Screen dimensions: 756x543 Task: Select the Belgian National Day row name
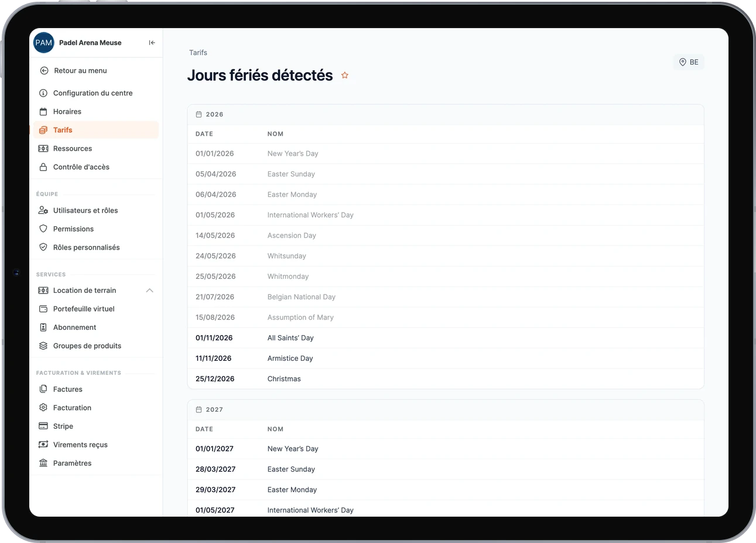301,297
